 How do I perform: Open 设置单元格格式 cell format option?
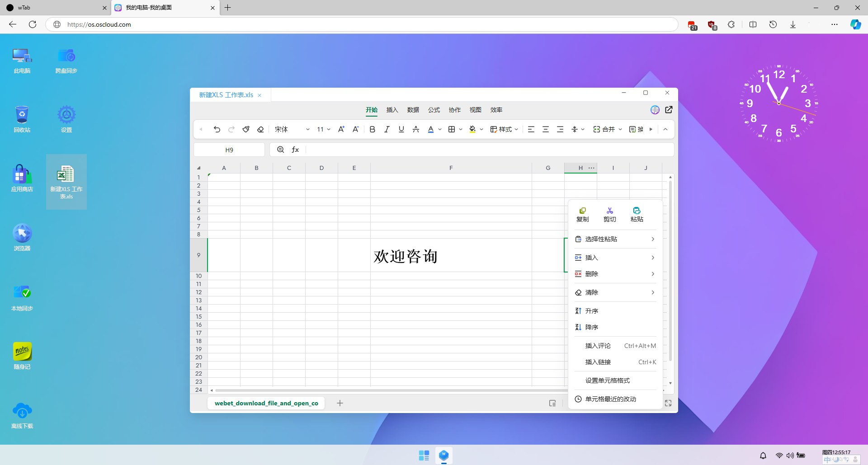pyautogui.click(x=615, y=380)
